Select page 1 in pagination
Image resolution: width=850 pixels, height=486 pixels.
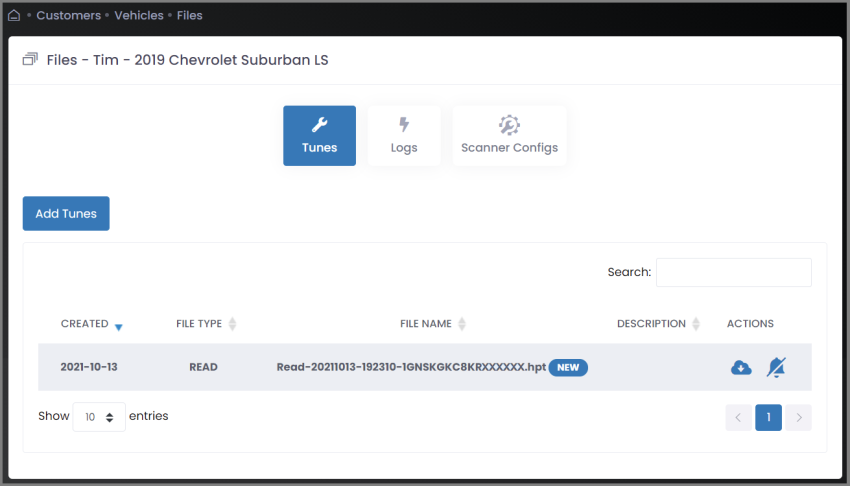click(768, 417)
